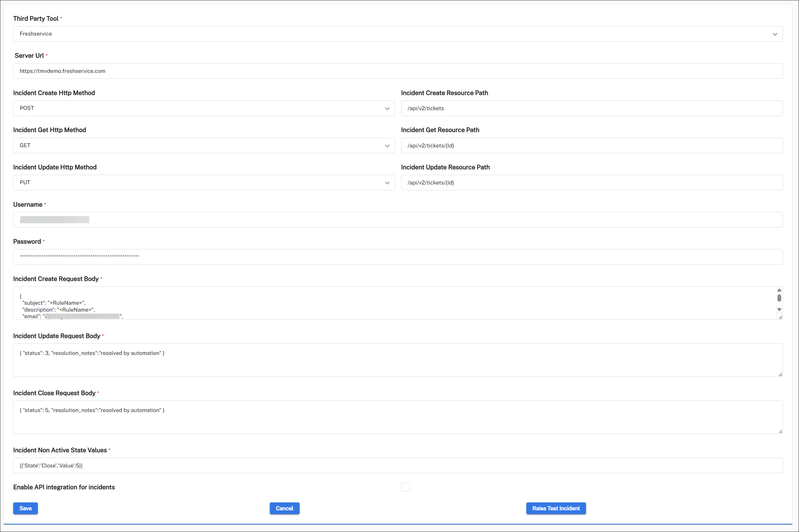Click the Close Request Body resize handle

coord(780,432)
